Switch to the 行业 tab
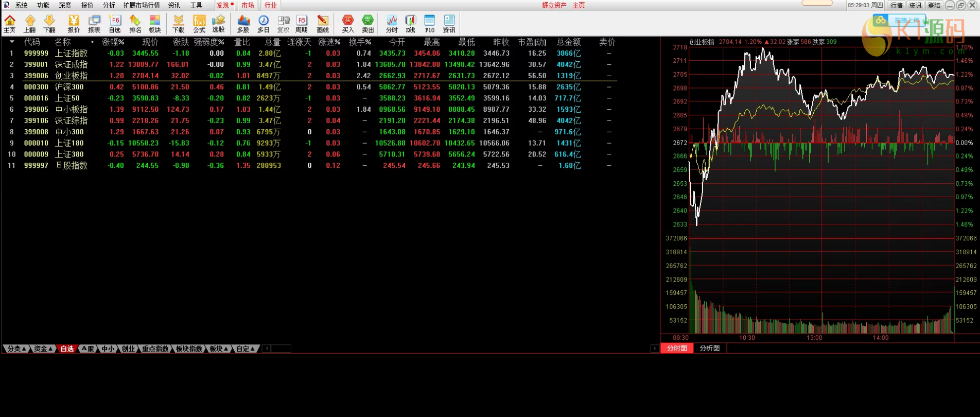The height and width of the screenshot is (417, 980). point(271,5)
